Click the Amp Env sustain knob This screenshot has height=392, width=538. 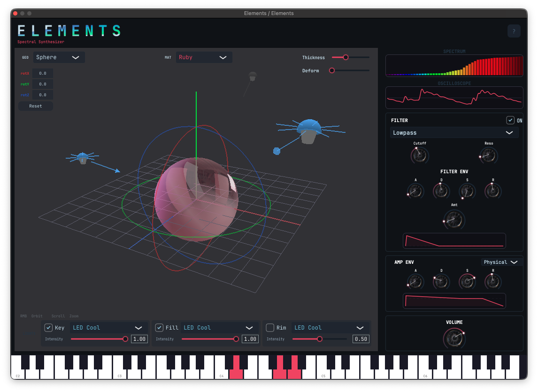[467, 282]
